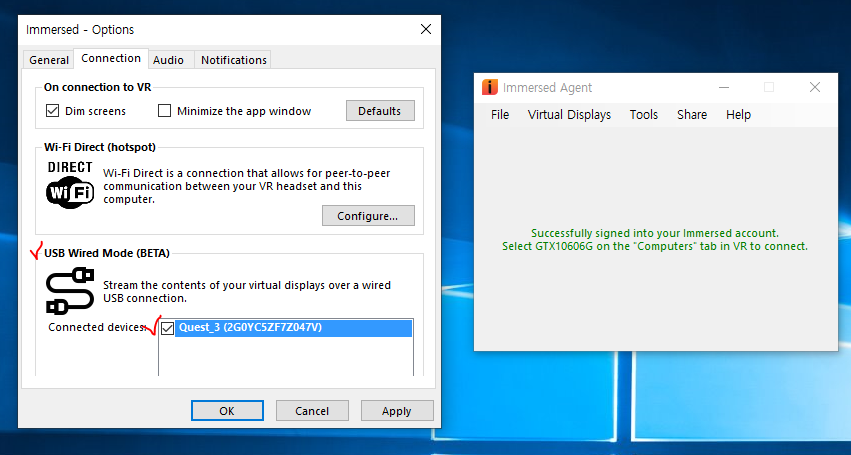Click Configure... for Wi-Fi Direct
Screen dimensions: 851x455
pos(368,216)
